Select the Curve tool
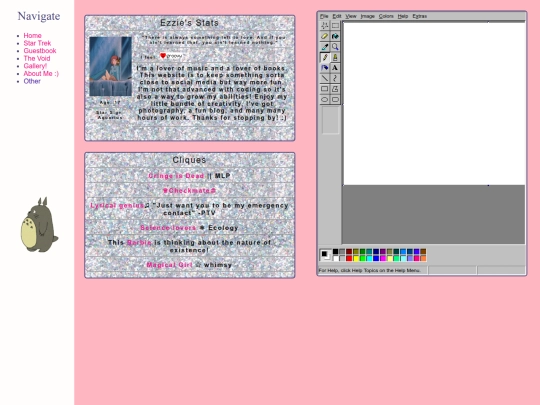The image size is (540, 405). coord(335,79)
